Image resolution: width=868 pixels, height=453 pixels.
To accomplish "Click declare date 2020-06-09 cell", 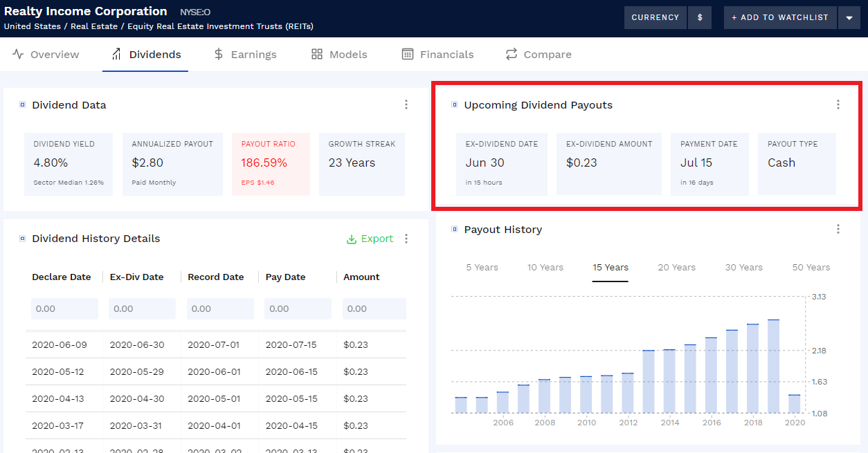I will 58,344.
